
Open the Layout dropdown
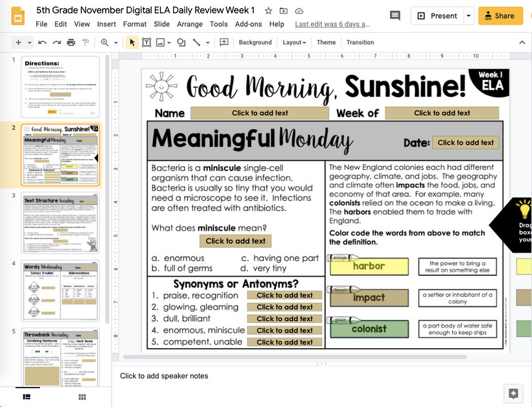294,42
